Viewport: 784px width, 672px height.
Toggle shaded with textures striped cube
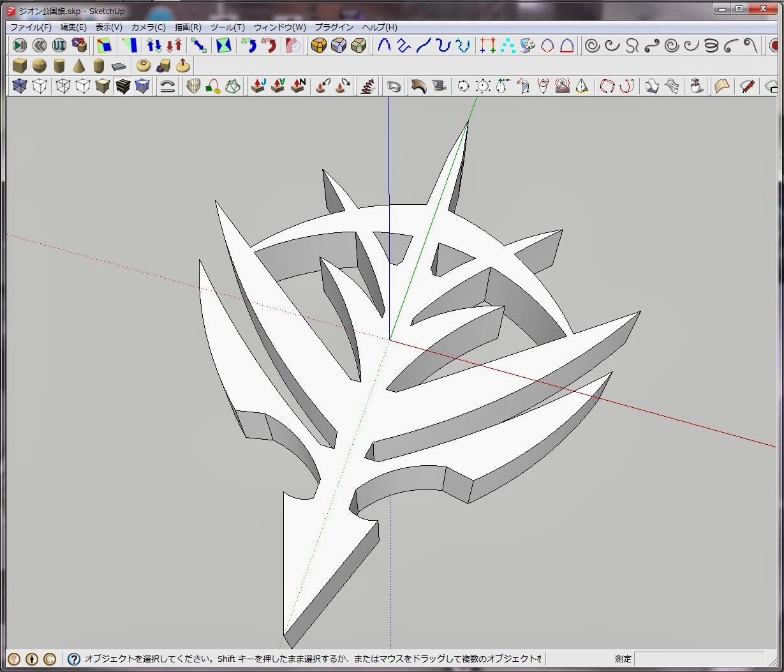[x=122, y=86]
